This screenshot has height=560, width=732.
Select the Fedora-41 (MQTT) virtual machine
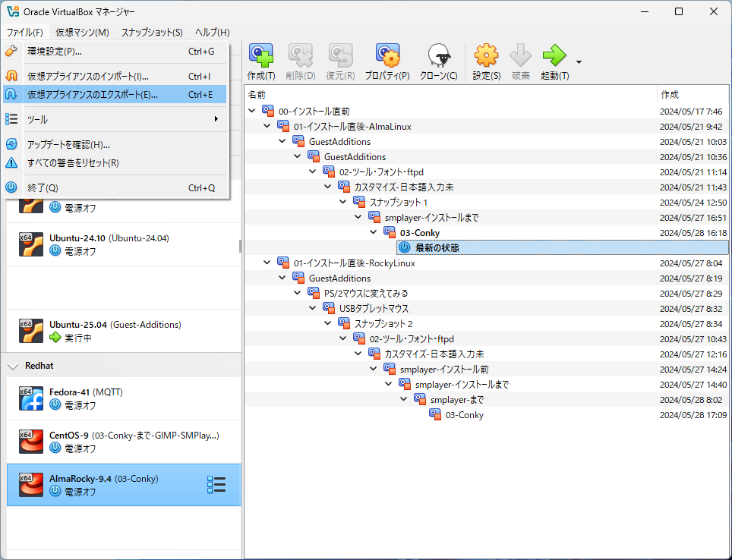124,398
